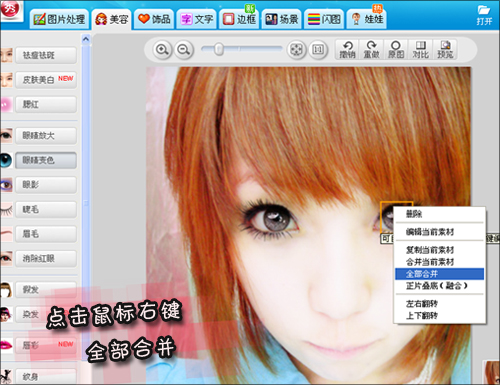This screenshot has width=500, height=385.
Task: Click the 腮红 button
Action: [x=46, y=105]
